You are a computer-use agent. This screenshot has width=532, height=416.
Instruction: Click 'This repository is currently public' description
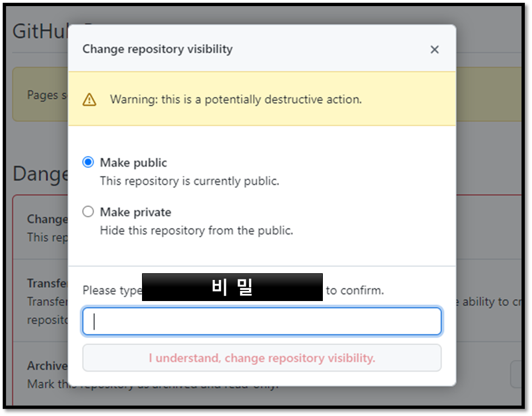[189, 181]
